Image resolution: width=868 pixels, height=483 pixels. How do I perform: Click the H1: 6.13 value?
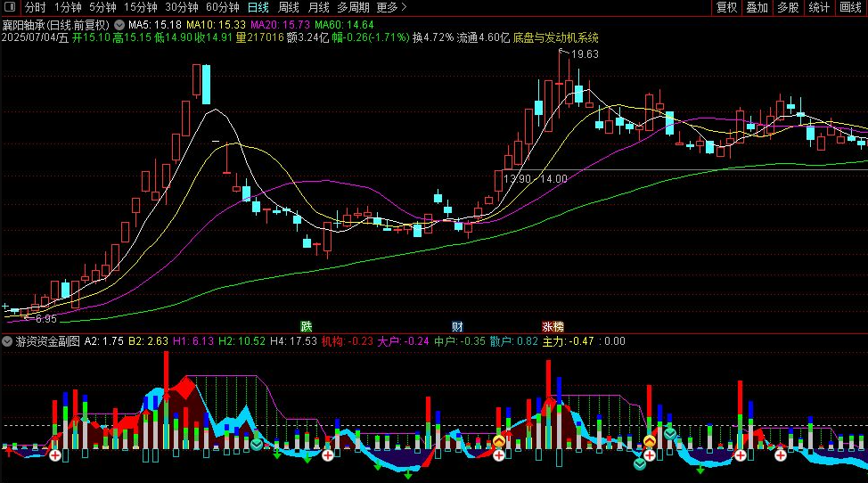coord(193,341)
